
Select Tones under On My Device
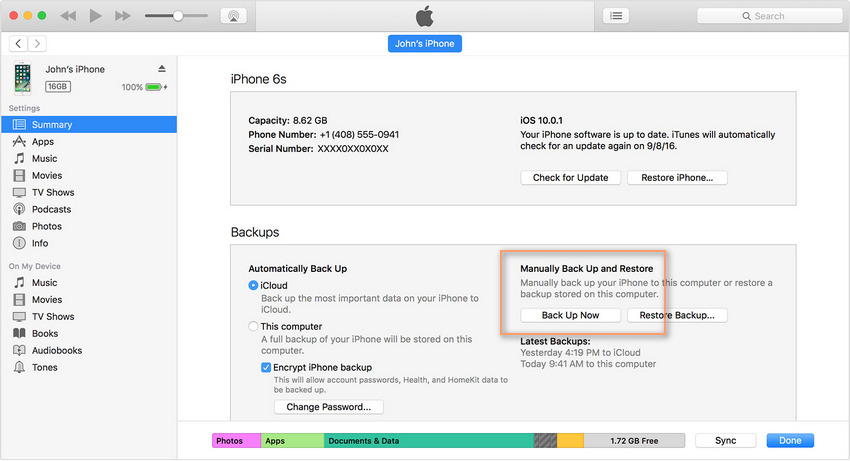45,367
